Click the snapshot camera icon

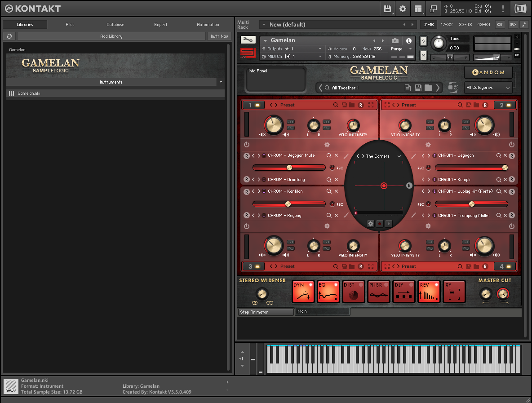(395, 41)
